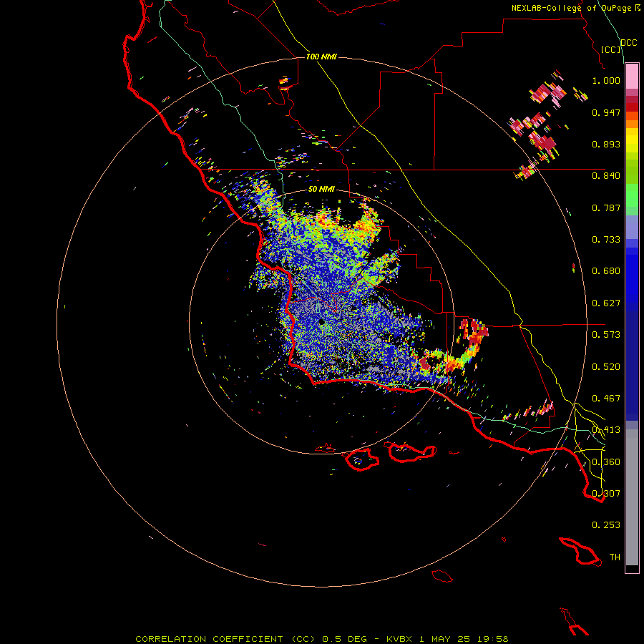Select the 0.253 legend value
Viewport: 644px width, 644px height.
point(606,525)
